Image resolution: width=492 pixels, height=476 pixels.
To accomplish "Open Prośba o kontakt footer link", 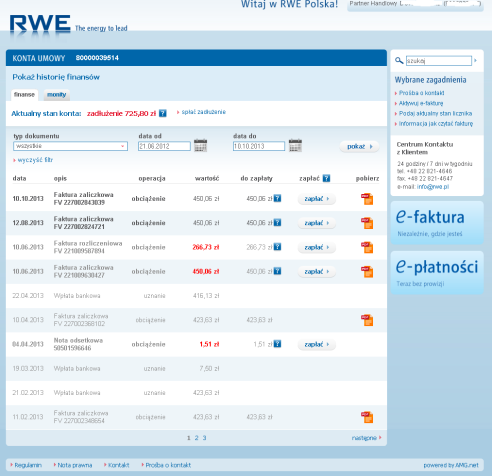I will click(168, 465).
